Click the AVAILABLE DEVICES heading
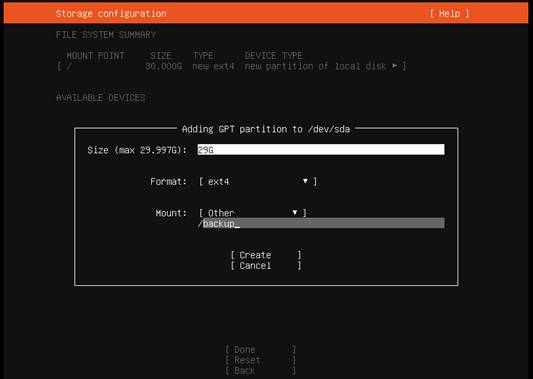 click(101, 98)
